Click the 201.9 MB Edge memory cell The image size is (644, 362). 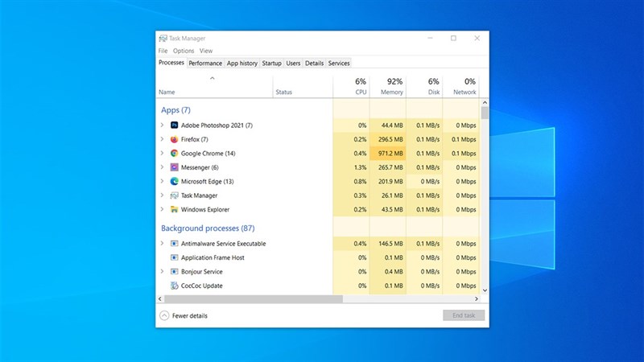pyautogui.click(x=388, y=181)
